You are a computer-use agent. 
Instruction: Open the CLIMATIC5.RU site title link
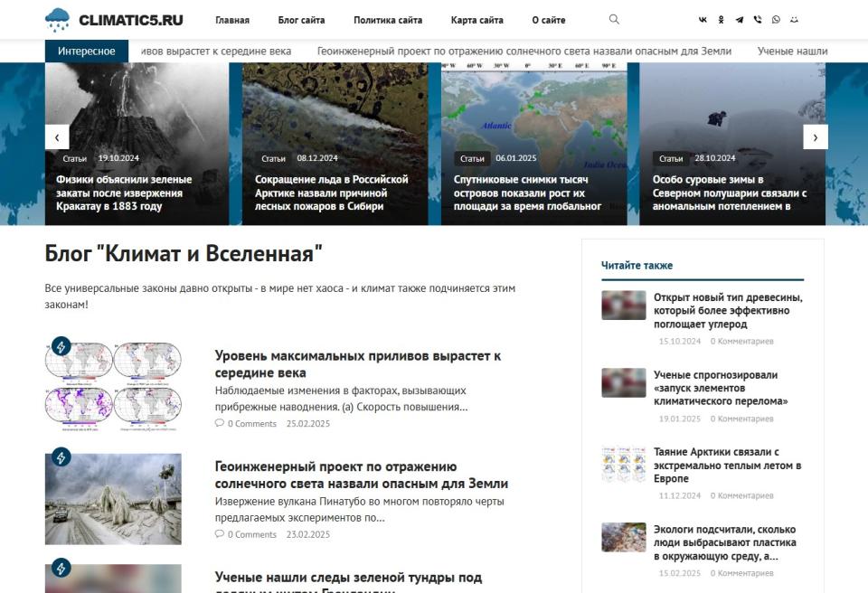(x=130, y=20)
